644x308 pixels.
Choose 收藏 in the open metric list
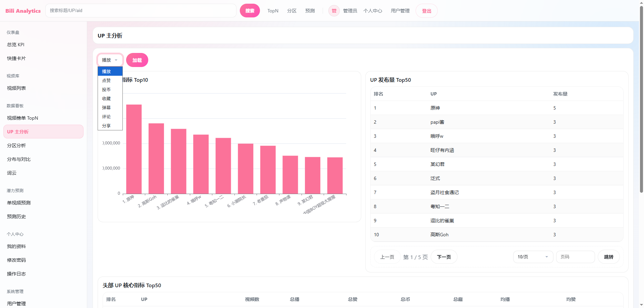(x=107, y=99)
